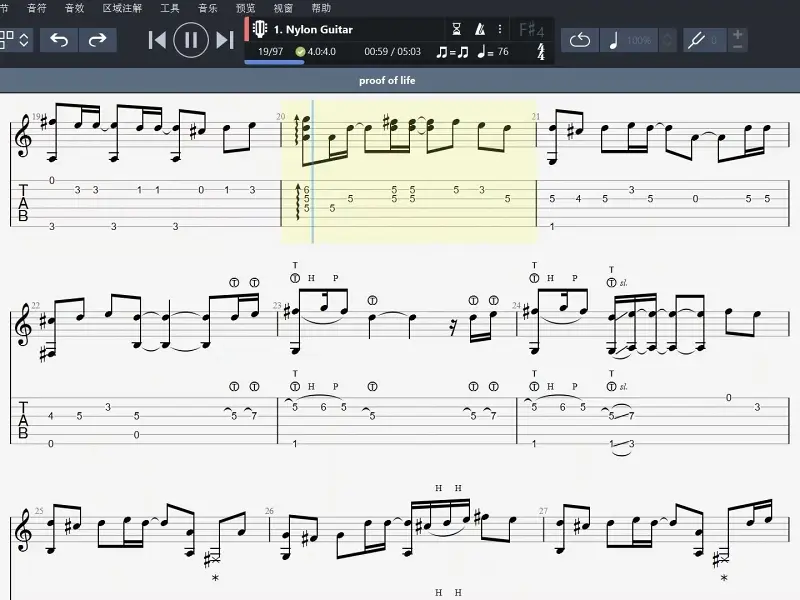This screenshot has width=800, height=600.
Task: Open the 4/4 time signature setting
Action: 541,52
